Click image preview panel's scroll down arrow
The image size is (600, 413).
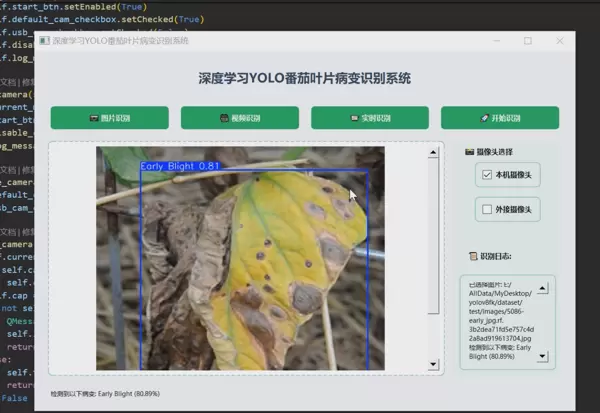(x=432, y=365)
